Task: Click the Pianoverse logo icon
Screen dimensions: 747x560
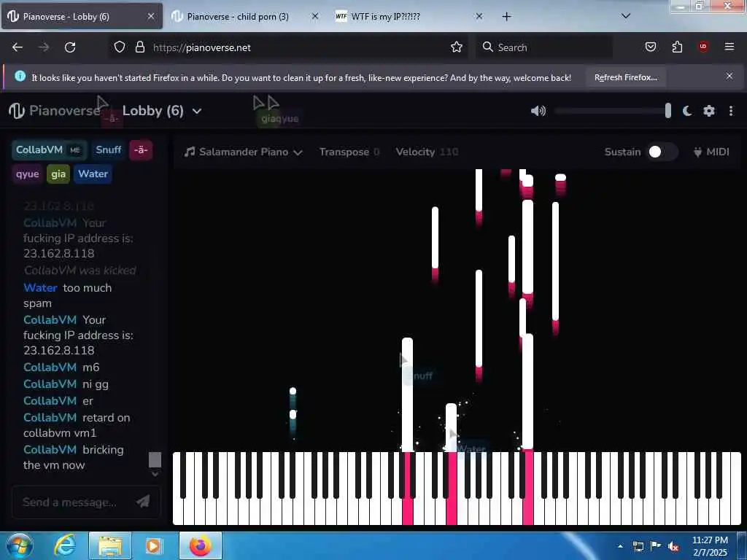Action: [16, 111]
